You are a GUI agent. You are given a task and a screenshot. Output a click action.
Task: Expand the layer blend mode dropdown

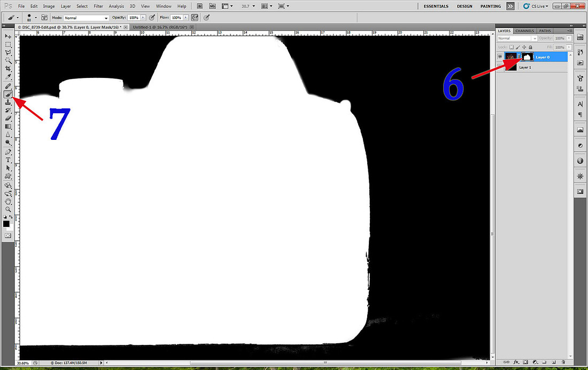(517, 38)
